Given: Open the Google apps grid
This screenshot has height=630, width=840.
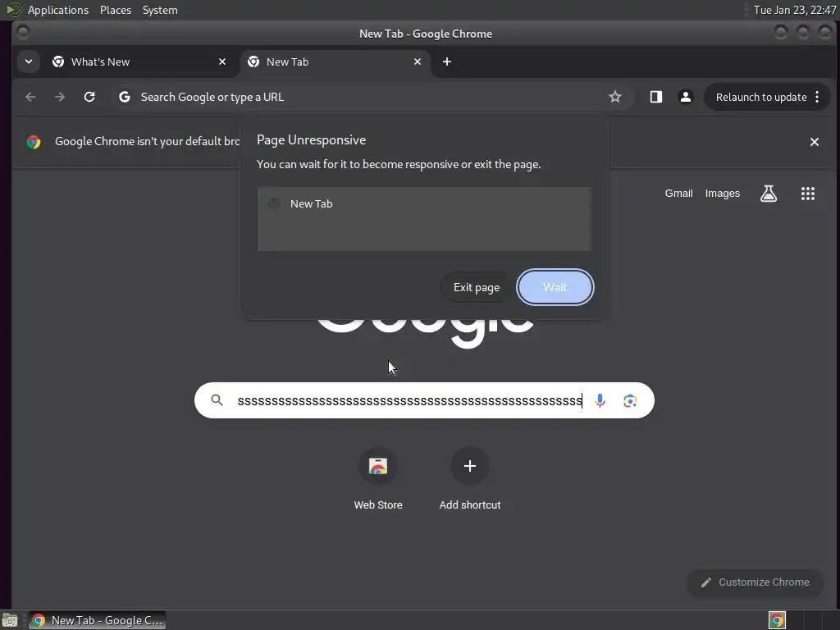Looking at the screenshot, I should point(808,194).
